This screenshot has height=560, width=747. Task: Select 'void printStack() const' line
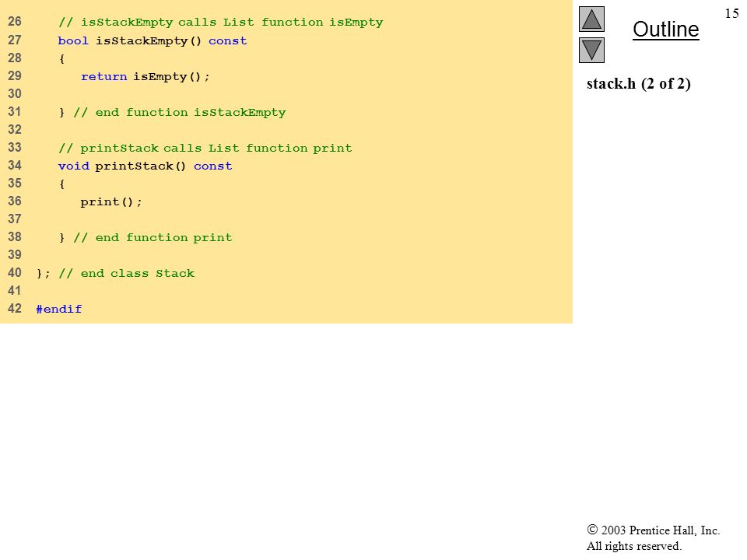click(145, 166)
